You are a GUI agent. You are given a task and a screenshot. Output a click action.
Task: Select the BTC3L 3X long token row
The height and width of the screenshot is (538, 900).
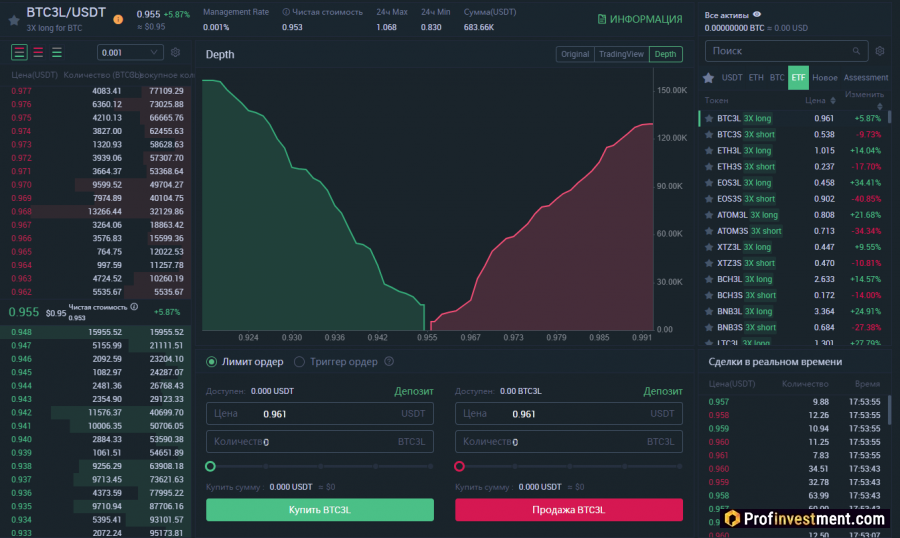point(792,119)
